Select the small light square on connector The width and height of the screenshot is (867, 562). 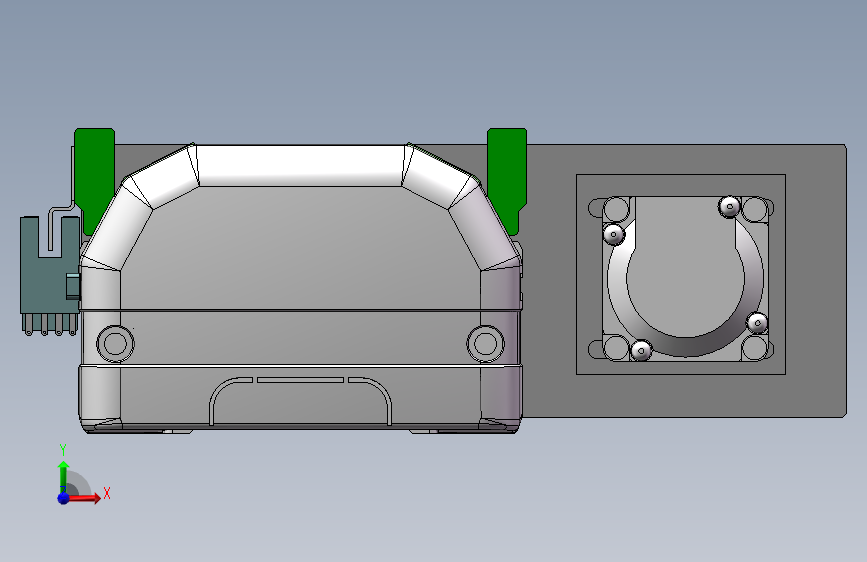coord(73,286)
